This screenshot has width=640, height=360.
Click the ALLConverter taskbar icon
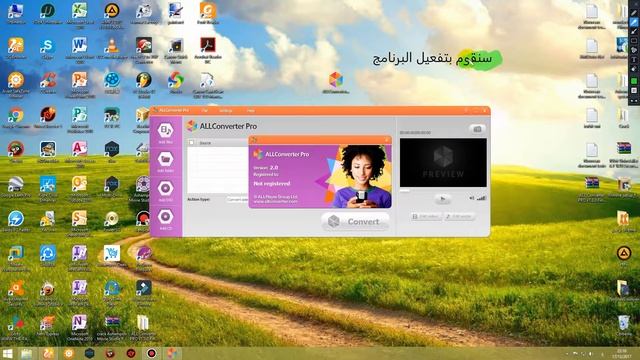click(x=172, y=353)
